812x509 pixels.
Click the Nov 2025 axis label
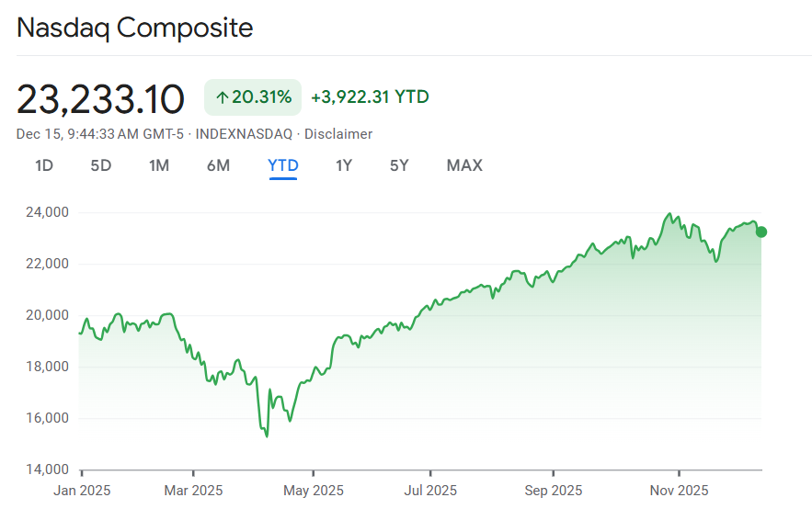[677, 490]
